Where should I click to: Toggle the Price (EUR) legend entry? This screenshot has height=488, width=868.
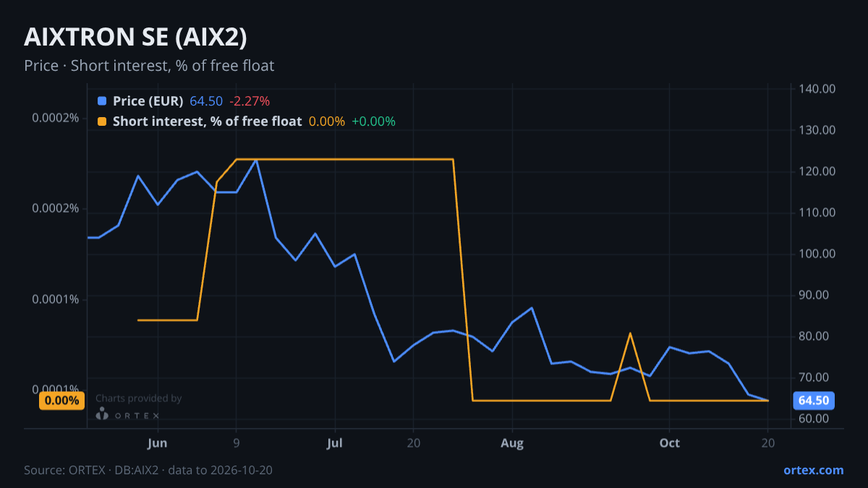pos(148,101)
